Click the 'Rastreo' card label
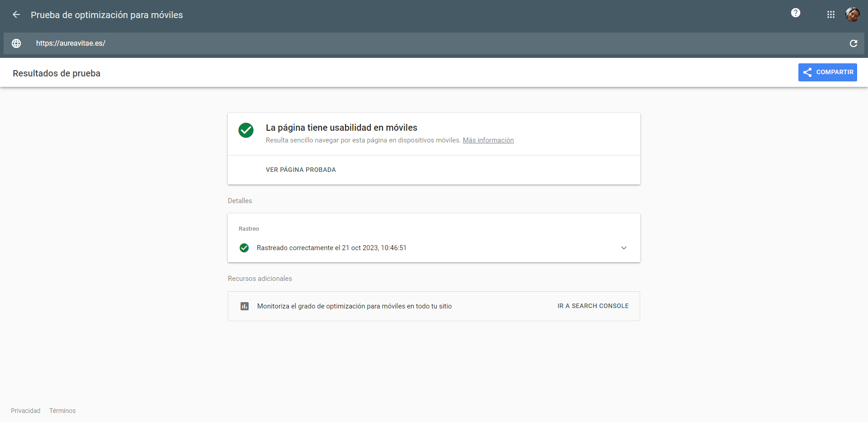This screenshot has width=868, height=422. pyautogui.click(x=249, y=229)
